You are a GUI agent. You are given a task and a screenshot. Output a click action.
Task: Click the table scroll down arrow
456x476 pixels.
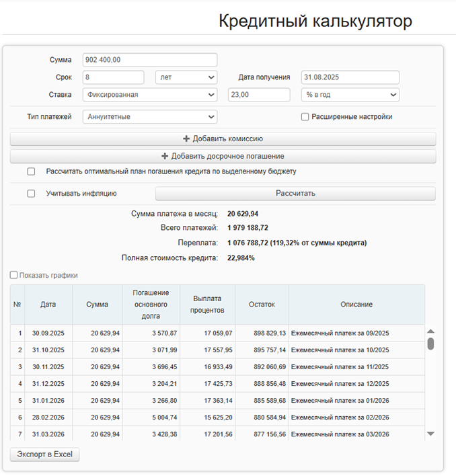(x=430, y=434)
